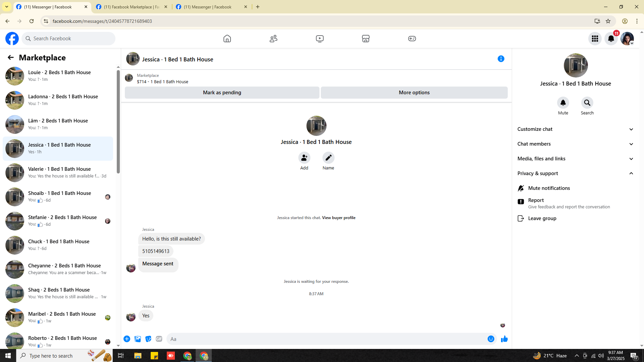Open the Facebook Home icon

pyautogui.click(x=227, y=39)
